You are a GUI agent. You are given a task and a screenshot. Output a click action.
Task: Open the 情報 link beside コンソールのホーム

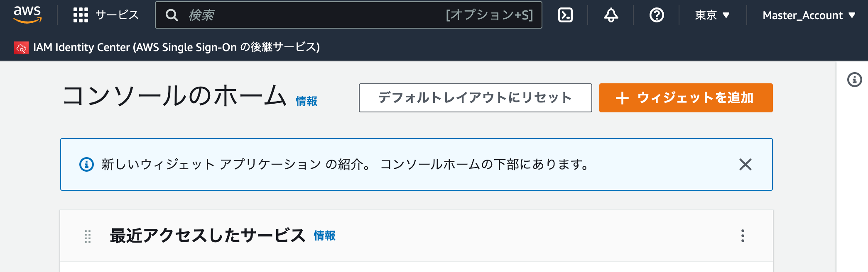306,101
